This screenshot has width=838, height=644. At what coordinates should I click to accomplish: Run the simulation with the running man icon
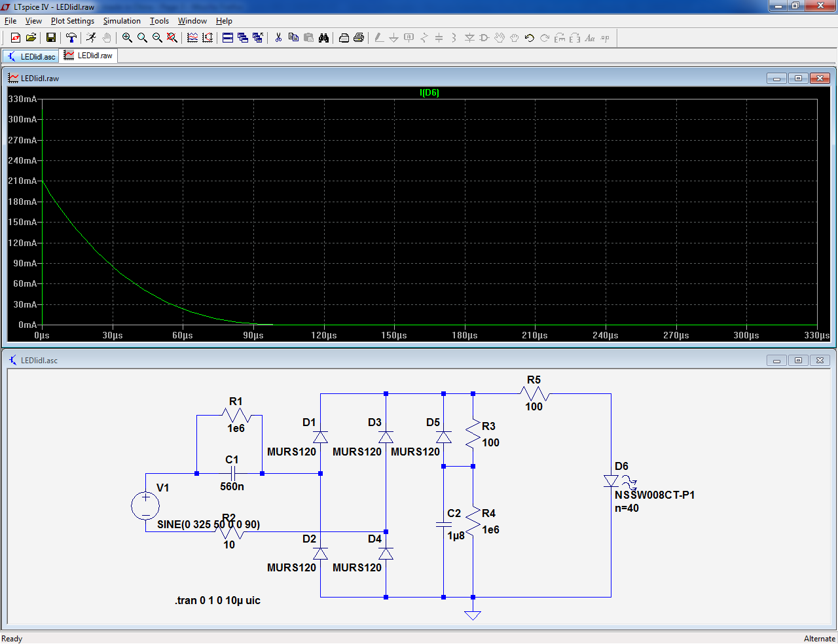click(x=91, y=38)
